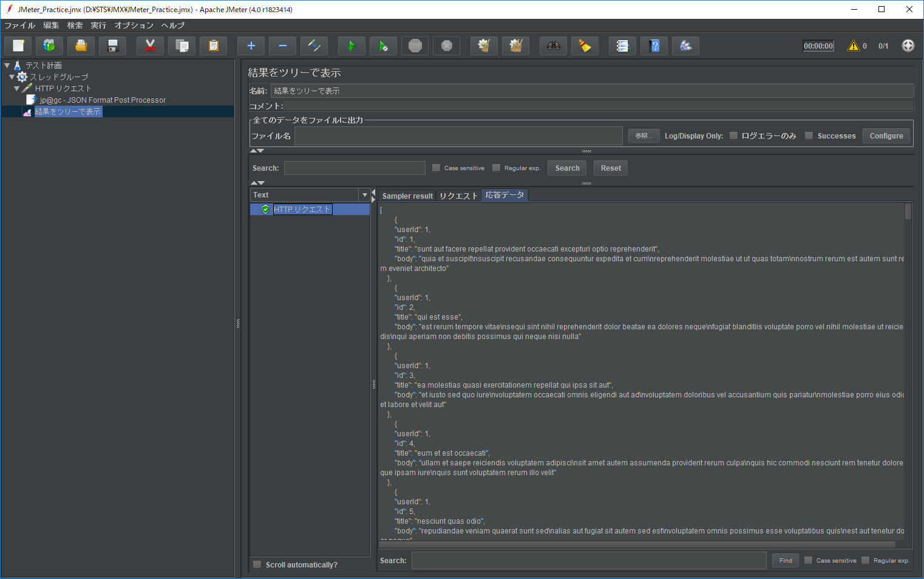The width and height of the screenshot is (924, 579).
Task: Save the test plan
Action: 112,46
